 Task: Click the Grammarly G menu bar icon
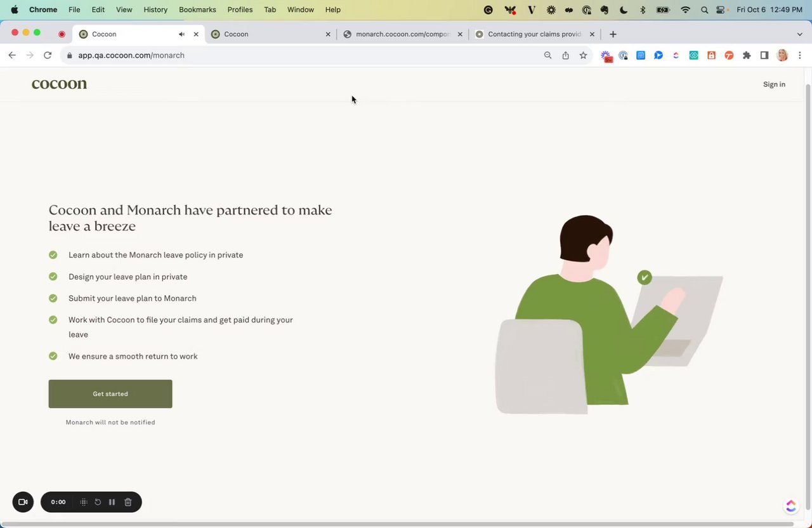488,10
